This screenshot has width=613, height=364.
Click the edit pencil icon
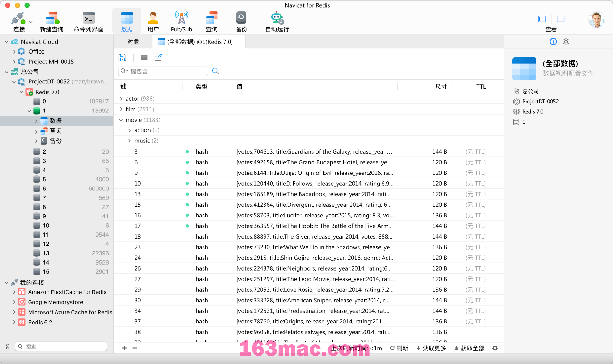click(158, 57)
